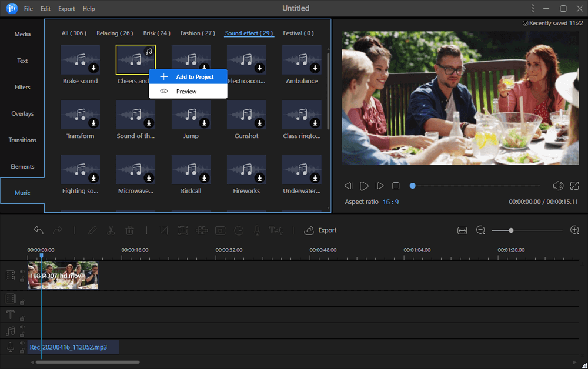The height and width of the screenshot is (369, 588).
Task: Mute the main video track speaker
Action: [x=22, y=271]
